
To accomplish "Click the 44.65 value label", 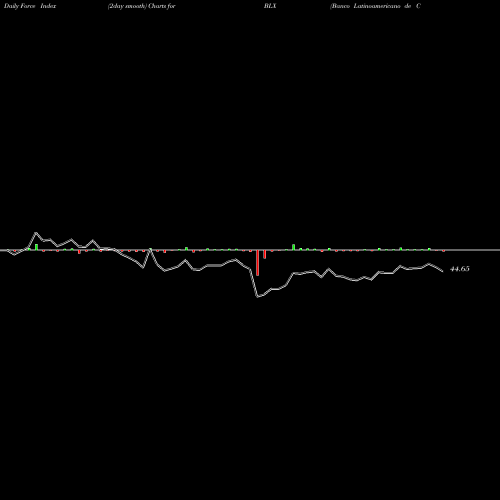I will point(460,269).
